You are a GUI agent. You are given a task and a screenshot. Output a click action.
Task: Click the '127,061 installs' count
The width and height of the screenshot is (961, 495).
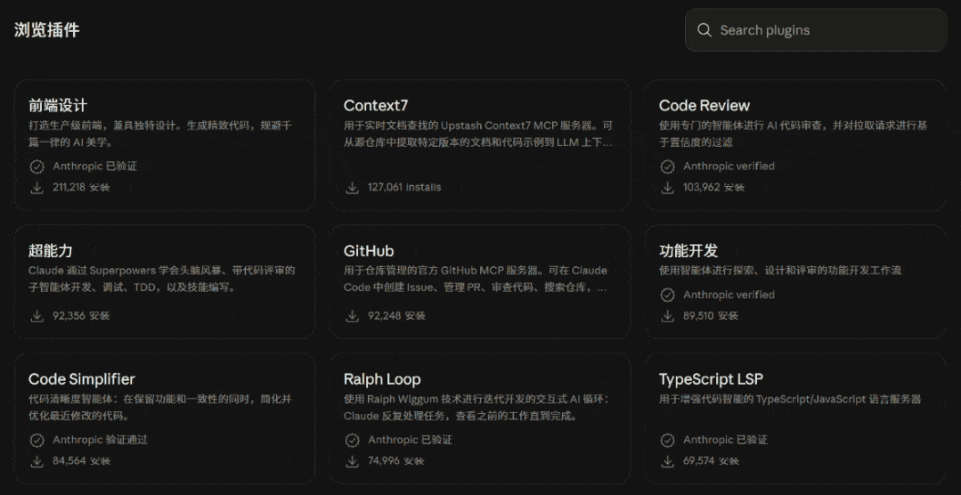(x=404, y=187)
